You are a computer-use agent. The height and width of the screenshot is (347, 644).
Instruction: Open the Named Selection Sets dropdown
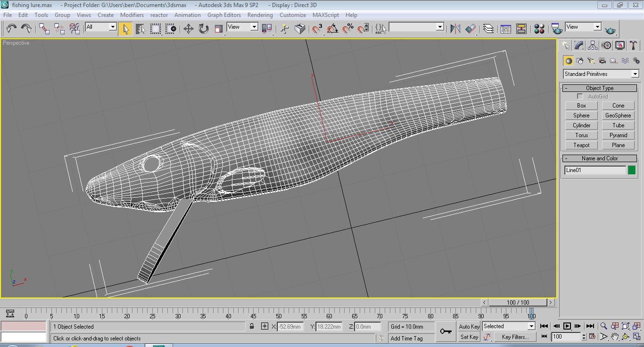click(416, 27)
